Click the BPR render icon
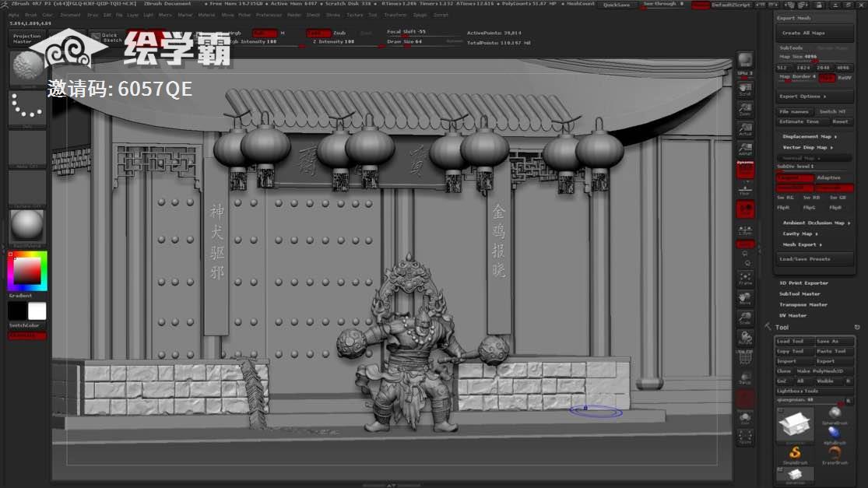Screen dimensions: 868x488 point(745,60)
